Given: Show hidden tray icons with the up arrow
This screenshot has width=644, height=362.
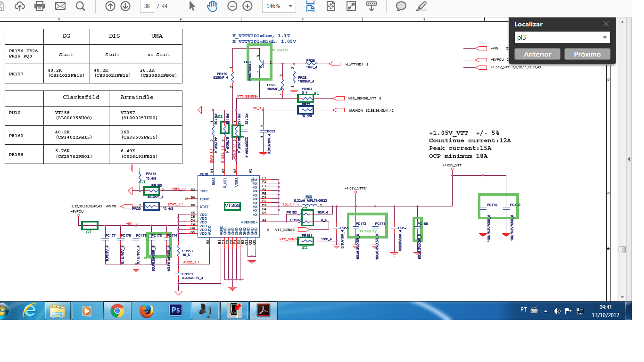Looking at the screenshot, I should [546, 311].
